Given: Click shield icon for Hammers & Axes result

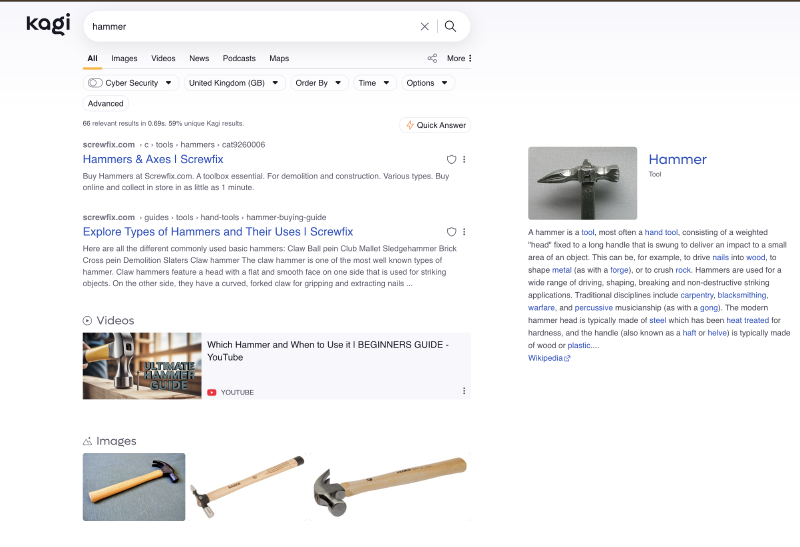Looking at the screenshot, I should (x=452, y=159).
